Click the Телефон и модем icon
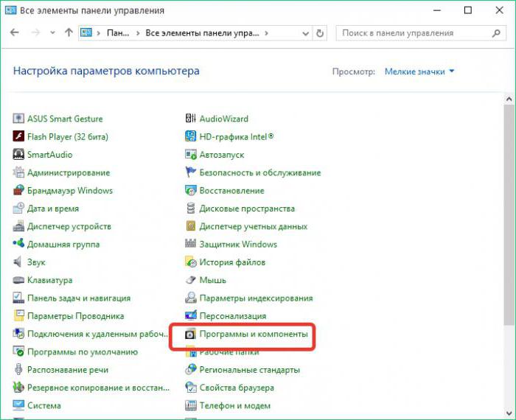 point(190,405)
